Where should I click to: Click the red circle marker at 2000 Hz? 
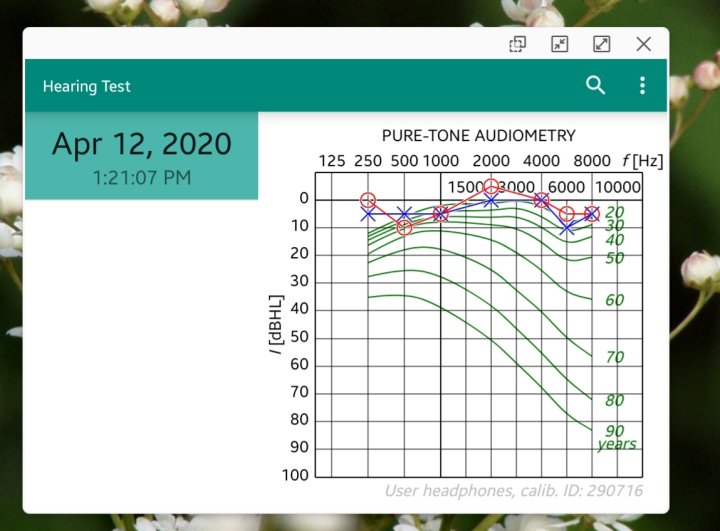point(491,187)
